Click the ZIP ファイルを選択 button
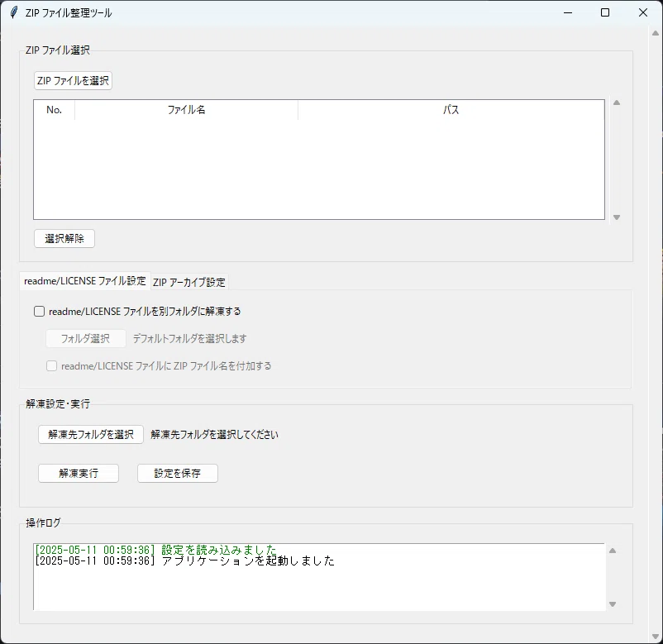 tap(73, 81)
